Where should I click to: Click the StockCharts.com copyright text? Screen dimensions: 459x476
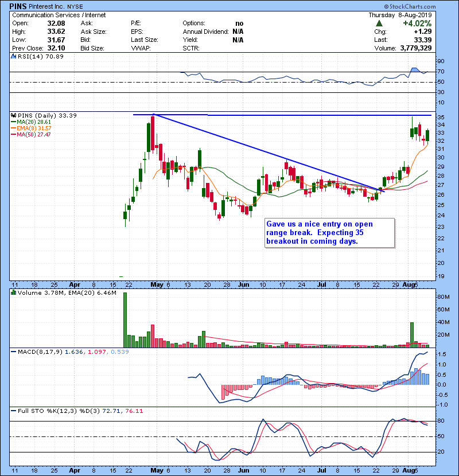(410, 6)
